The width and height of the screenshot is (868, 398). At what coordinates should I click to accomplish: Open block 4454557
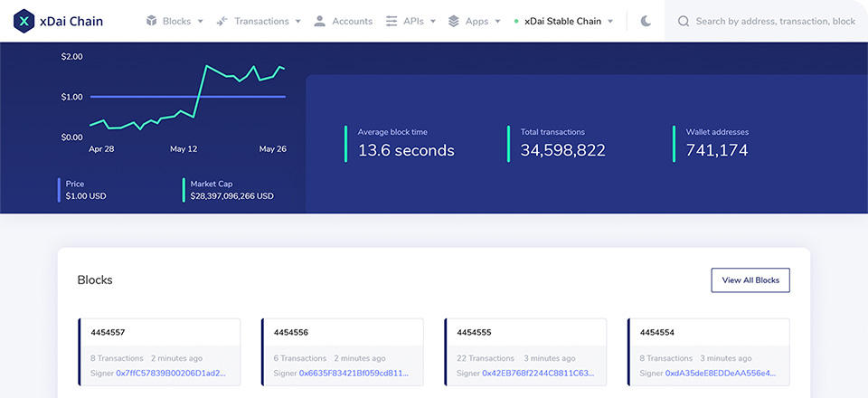pos(108,333)
